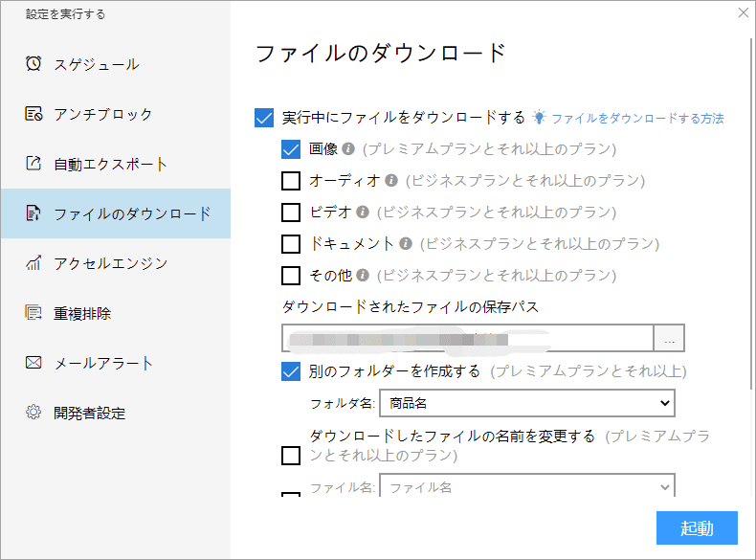Click the Developer Settings gear icon
The height and width of the screenshot is (560, 756).
33,413
